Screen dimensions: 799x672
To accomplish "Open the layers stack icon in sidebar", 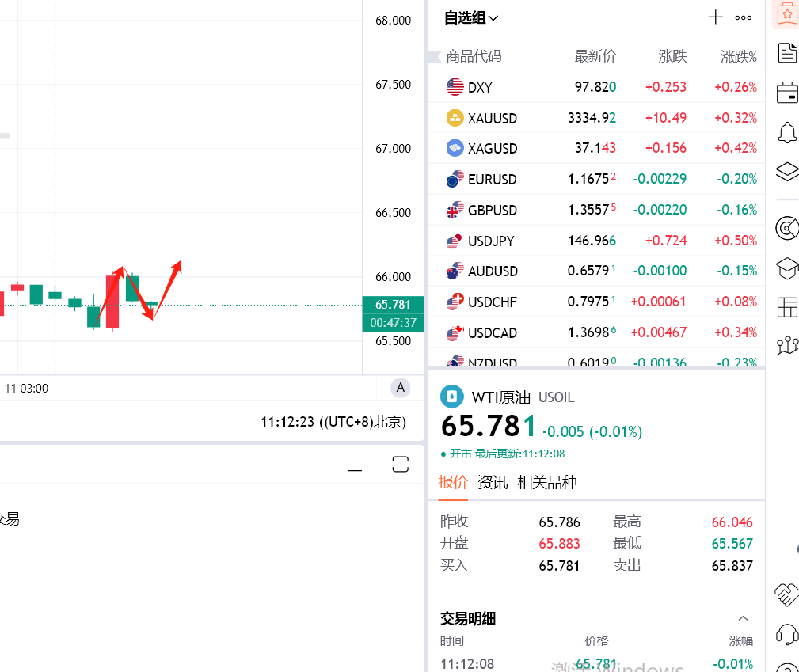I will (x=787, y=172).
